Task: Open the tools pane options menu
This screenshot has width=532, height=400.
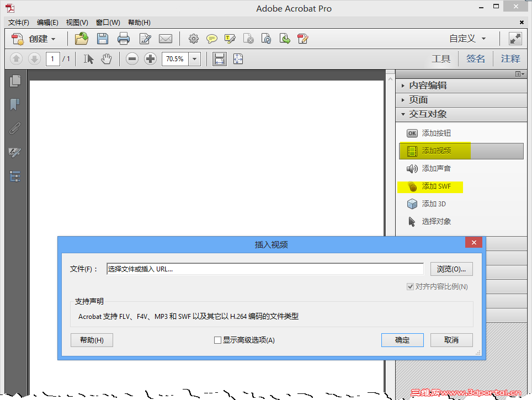Action: coord(520,74)
